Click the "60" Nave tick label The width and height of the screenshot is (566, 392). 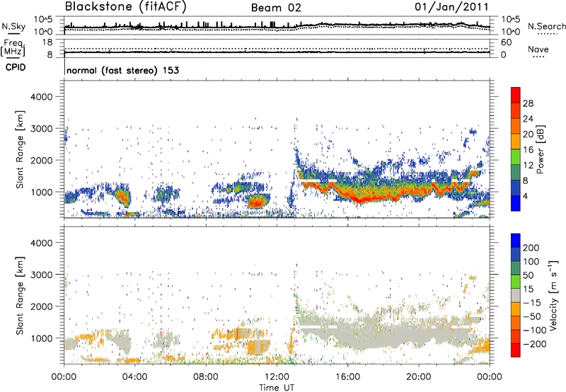click(506, 42)
